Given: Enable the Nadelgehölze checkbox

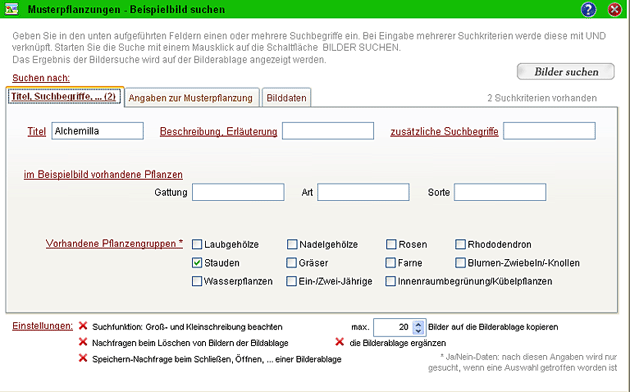Looking at the screenshot, I should tap(292, 244).
